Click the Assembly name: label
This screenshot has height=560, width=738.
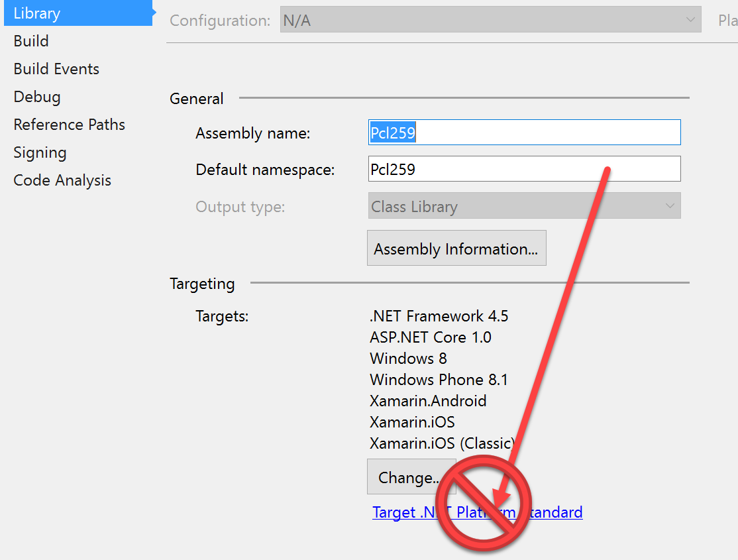253,133
